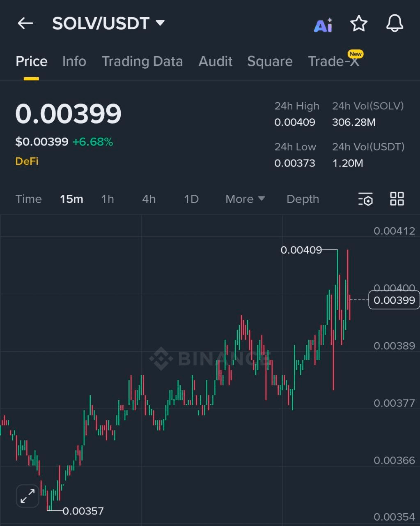Open chart indicator settings icon
The width and height of the screenshot is (420, 526).
[365, 199]
